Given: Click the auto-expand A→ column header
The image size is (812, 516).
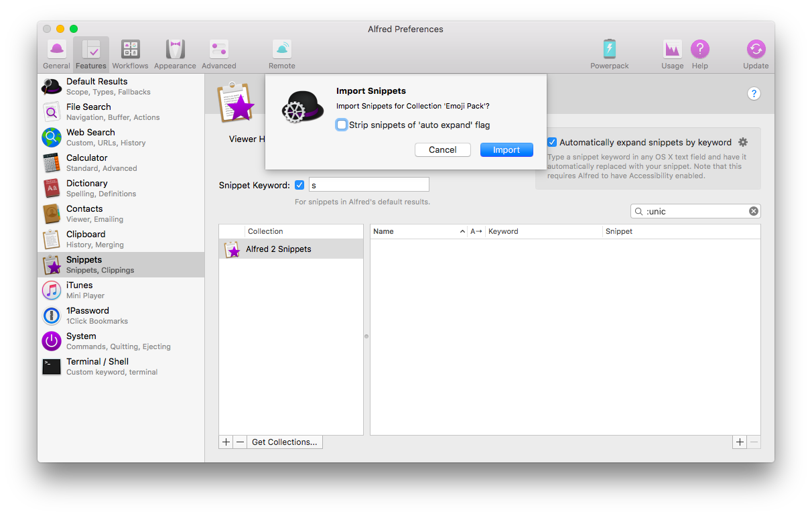Looking at the screenshot, I should coord(476,231).
